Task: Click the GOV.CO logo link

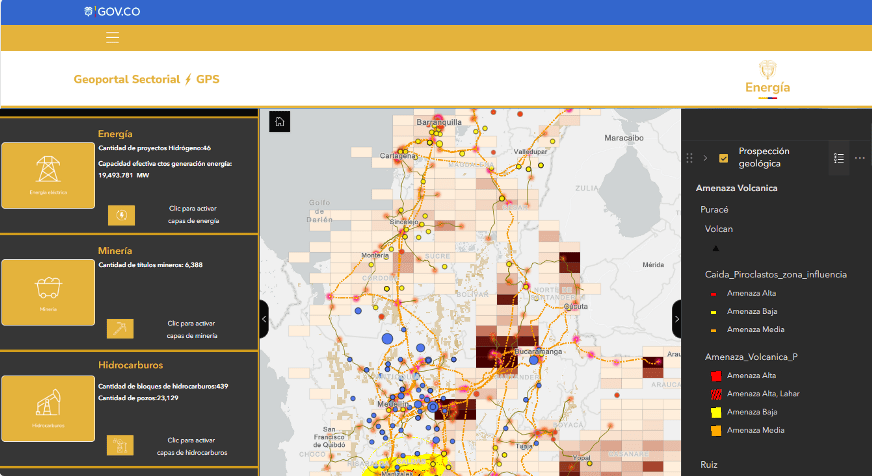Action: point(111,12)
